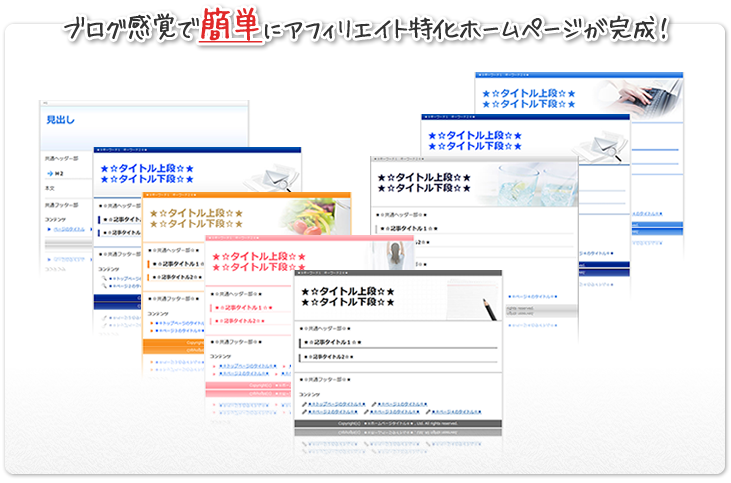Click 記事タイトル1 heading in pink template

point(245,308)
